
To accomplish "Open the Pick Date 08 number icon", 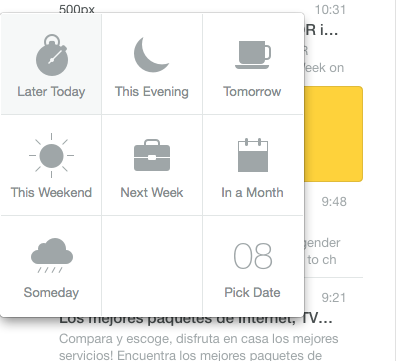I will click(253, 256).
